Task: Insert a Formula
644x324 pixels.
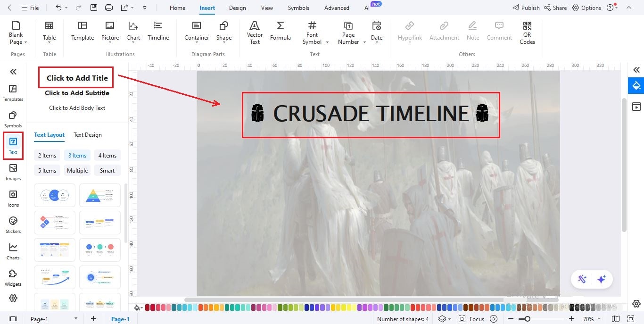Action: (280, 31)
